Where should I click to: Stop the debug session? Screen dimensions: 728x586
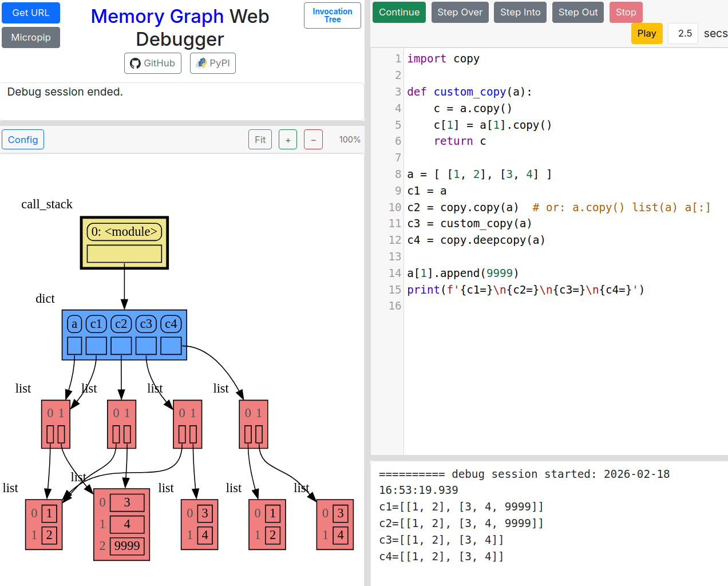click(x=626, y=12)
